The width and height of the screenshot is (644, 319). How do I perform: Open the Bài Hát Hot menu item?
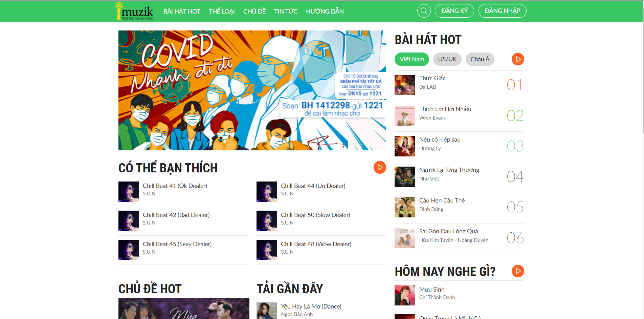click(x=182, y=11)
